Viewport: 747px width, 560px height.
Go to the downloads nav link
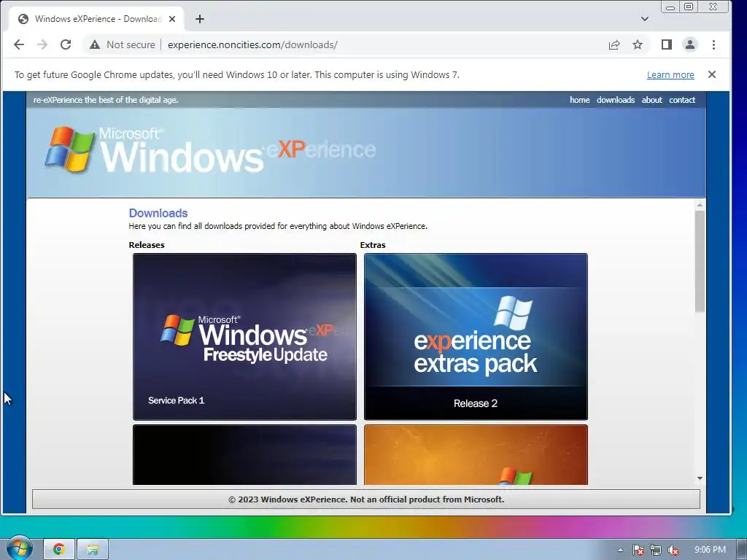pyautogui.click(x=616, y=100)
